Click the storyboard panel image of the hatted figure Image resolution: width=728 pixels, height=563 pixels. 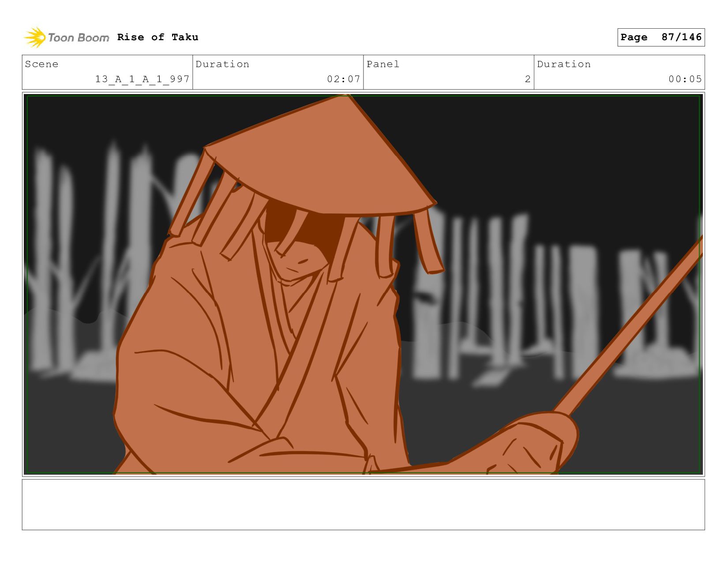[x=363, y=284]
